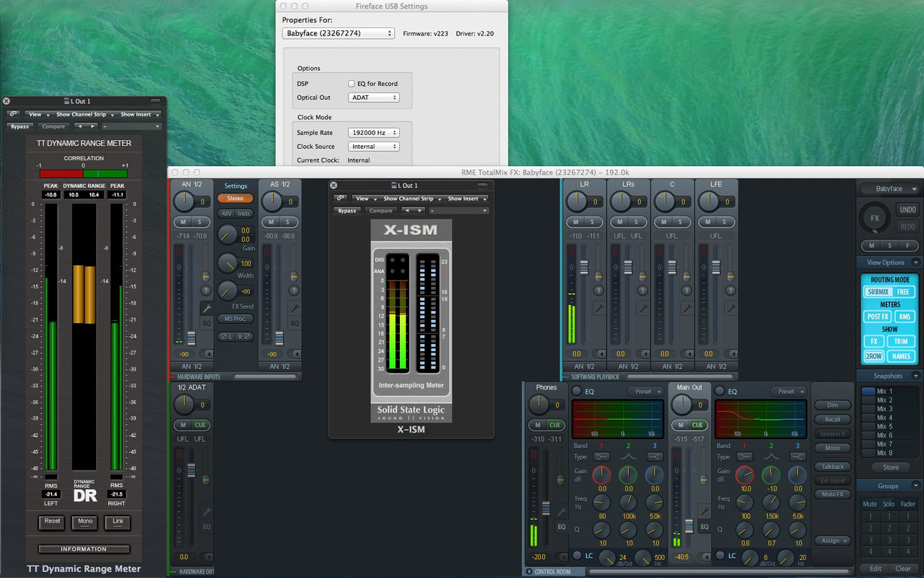Open Show Channel Strip menu in X-ISM window
Image resolution: width=924 pixels, height=578 pixels.
click(411, 199)
